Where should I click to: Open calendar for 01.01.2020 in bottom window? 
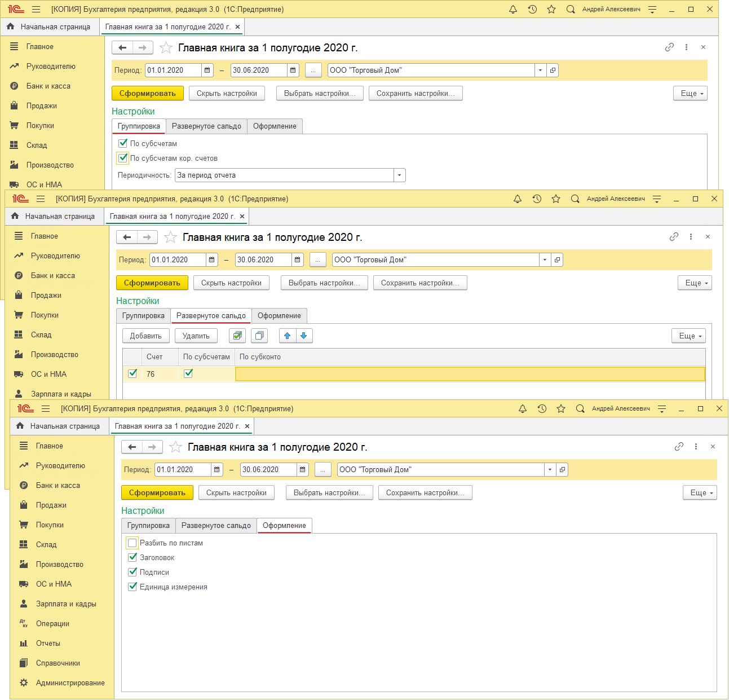pyautogui.click(x=217, y=470)
